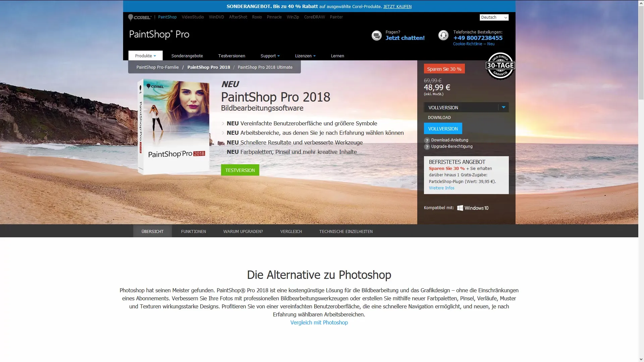
Task: Click the PaintShop Pro header title
Action: coord(159,35)
